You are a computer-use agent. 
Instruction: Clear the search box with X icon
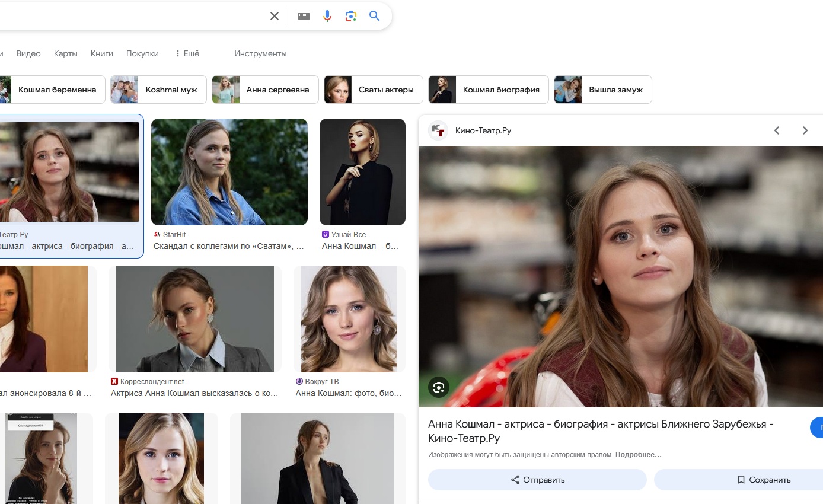274,16
